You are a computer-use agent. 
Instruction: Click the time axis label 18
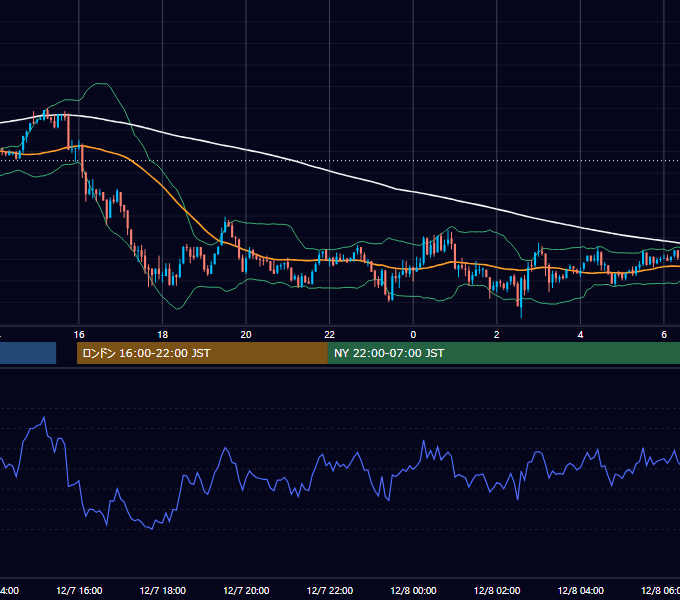[x=163, y=335]
